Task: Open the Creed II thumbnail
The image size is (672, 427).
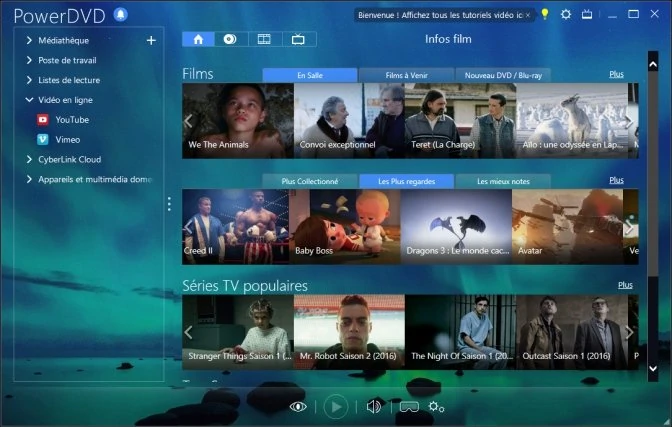Action: pyautogui.click(x=236, y=227)
